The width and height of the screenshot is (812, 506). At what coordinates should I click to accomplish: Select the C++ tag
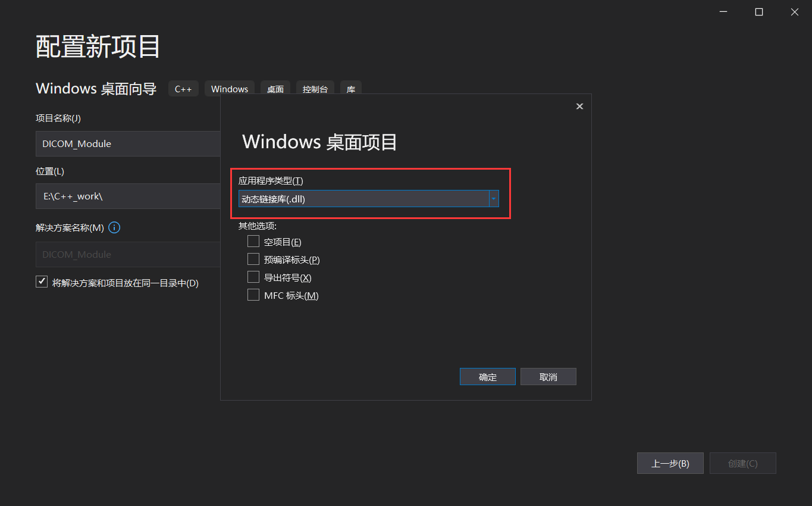coord(183,88)
